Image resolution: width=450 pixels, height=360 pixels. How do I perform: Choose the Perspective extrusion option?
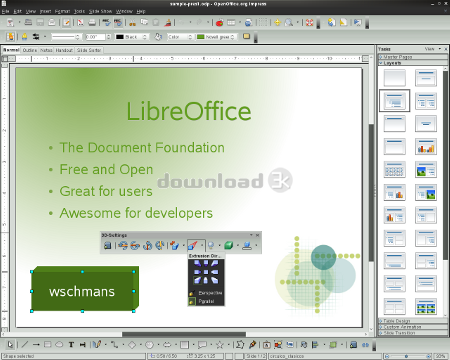click(x=206, y=293)
